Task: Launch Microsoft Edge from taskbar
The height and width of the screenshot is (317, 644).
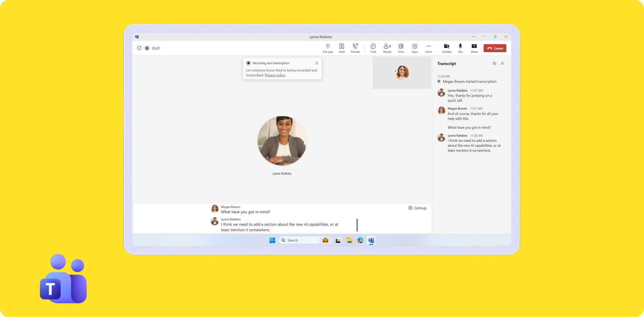Action: click(x=360, y=240)
